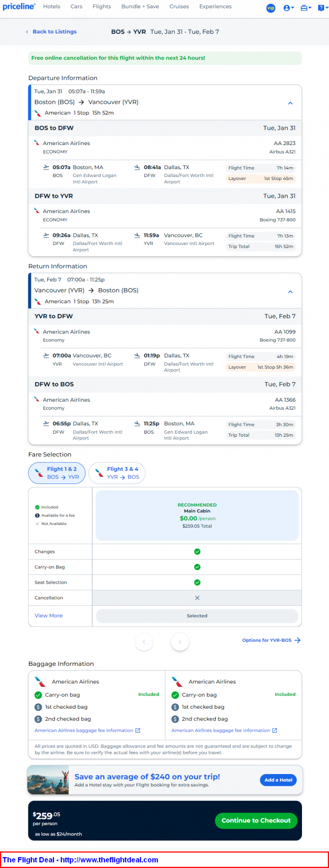Viewport: 329px width, 868px height.
Task: Click the X mark in Cancellation row
Action: 197,598
